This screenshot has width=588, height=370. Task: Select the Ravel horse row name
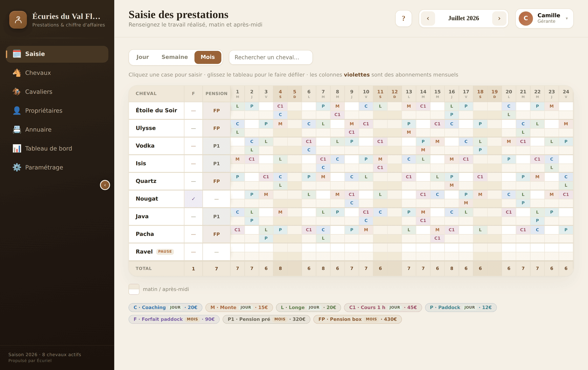(144, 252)
